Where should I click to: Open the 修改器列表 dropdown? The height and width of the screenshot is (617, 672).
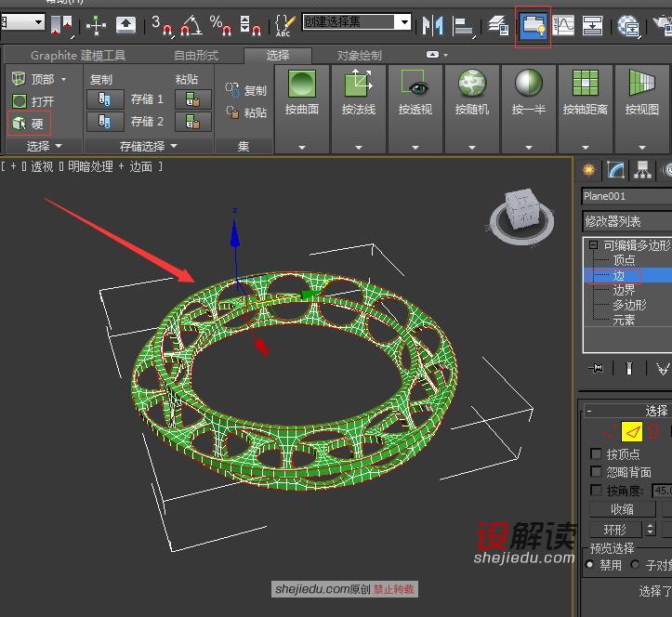627,221
